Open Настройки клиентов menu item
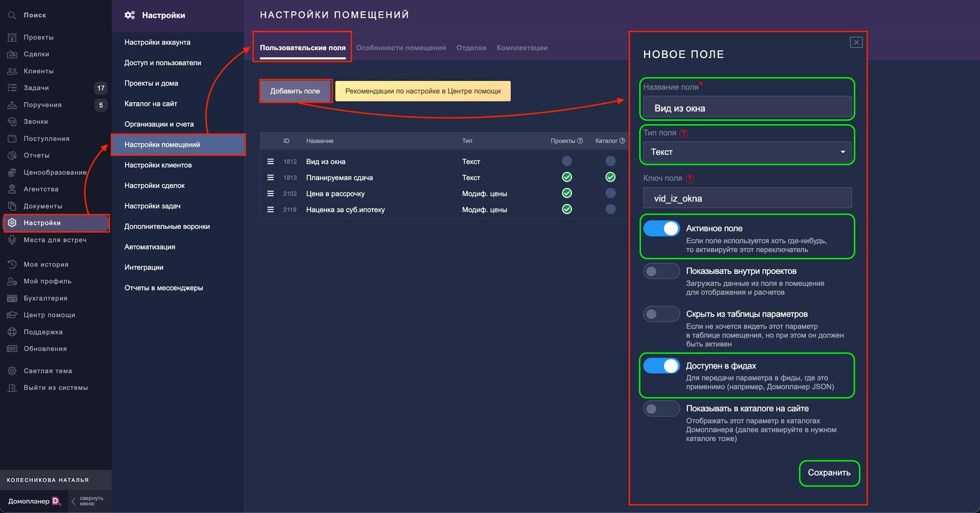 (158, 165)
